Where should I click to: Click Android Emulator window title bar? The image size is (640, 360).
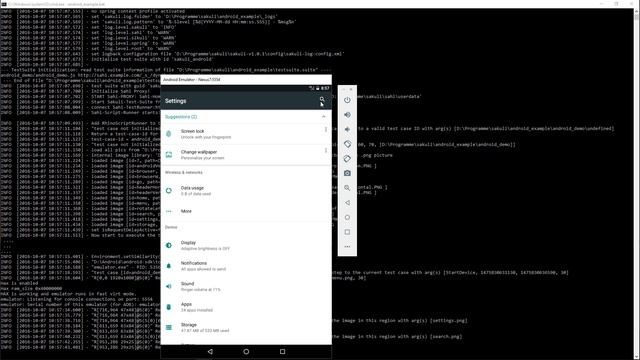coord(246,80)
